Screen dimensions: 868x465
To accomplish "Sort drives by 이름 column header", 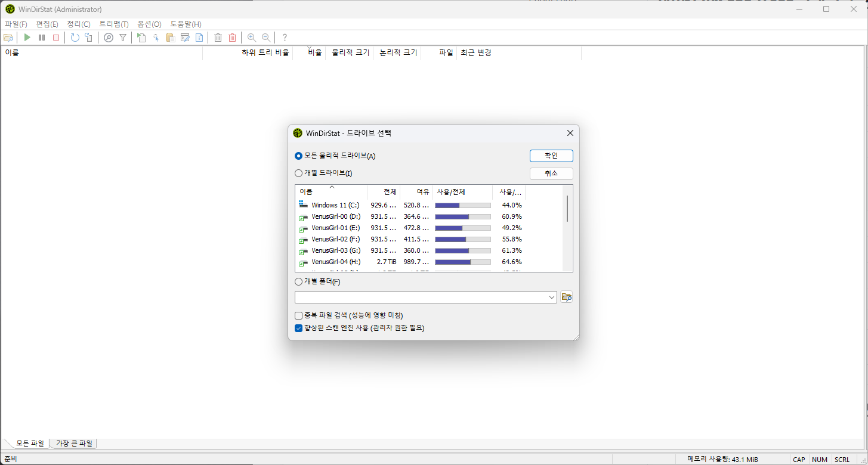I will [x=331, y=192].
